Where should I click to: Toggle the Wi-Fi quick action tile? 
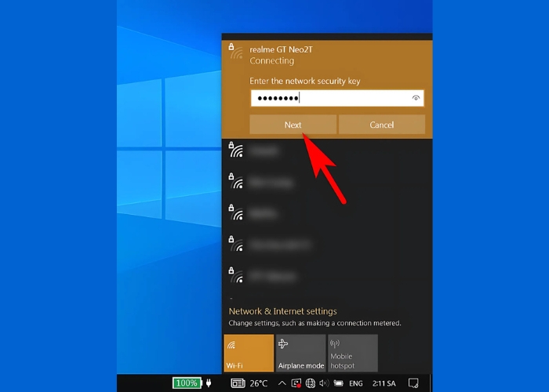249,353
